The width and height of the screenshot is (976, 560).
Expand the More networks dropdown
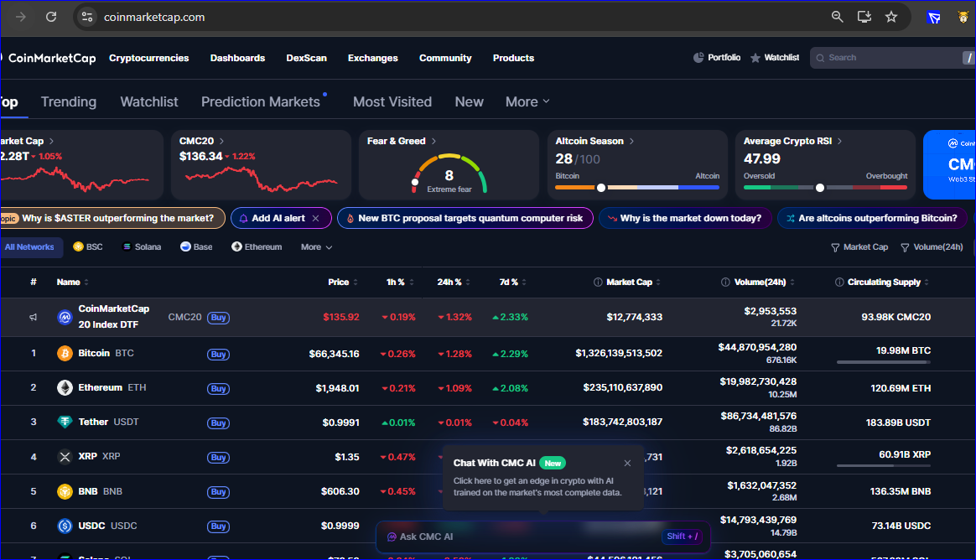click(316, 247)
